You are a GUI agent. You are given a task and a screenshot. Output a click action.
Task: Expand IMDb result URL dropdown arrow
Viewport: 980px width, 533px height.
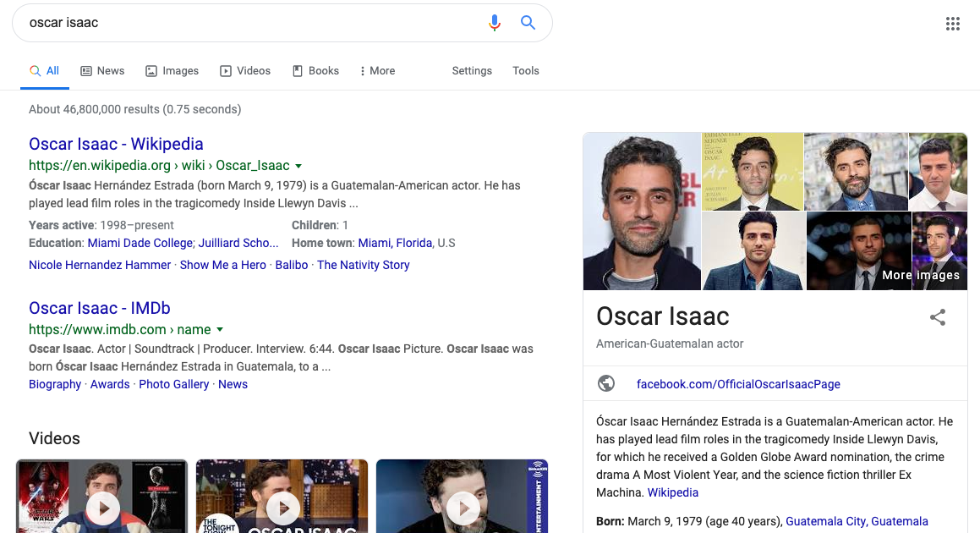click(x=220, y=330)
